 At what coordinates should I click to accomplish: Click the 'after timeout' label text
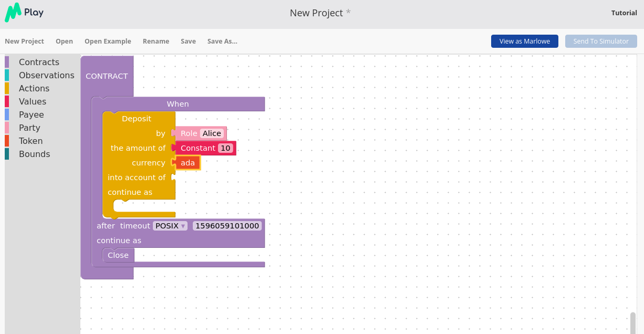point(123,226)
